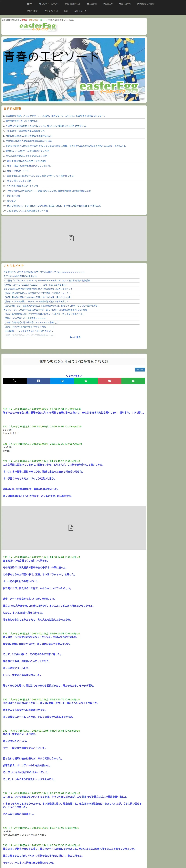Open the 【悲報】マンジャロの副作用 link
186x868 pixels.
click(x=29, y=327)
